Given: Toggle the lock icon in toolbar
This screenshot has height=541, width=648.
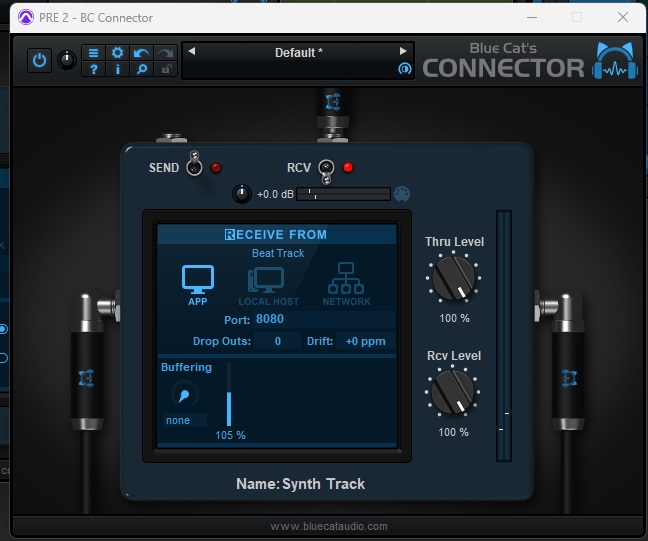Looking at the screenshot, I should 166,69.
